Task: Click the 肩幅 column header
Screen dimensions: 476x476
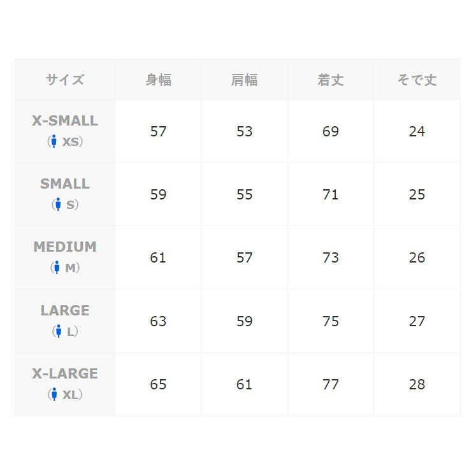Action: [244, 80]
